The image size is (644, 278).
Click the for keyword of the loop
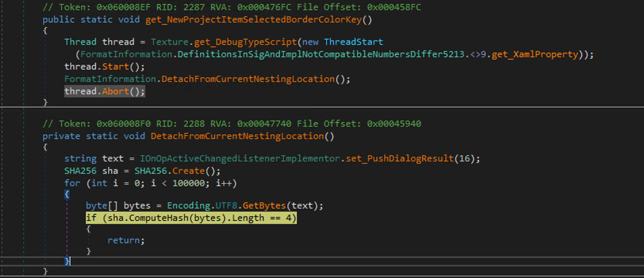tap(72, 183)
